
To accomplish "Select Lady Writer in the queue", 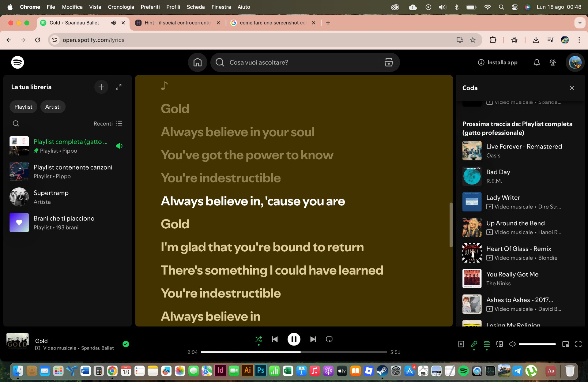I will pyautogui.click(x=520, y=202).
